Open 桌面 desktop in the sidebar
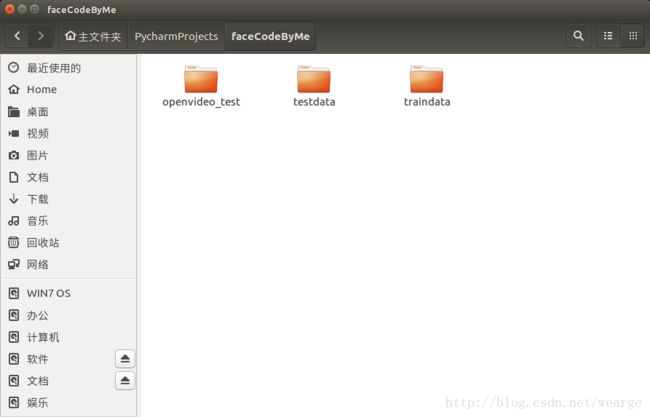This screenshot has width=650, height=417. pos(68,112)
